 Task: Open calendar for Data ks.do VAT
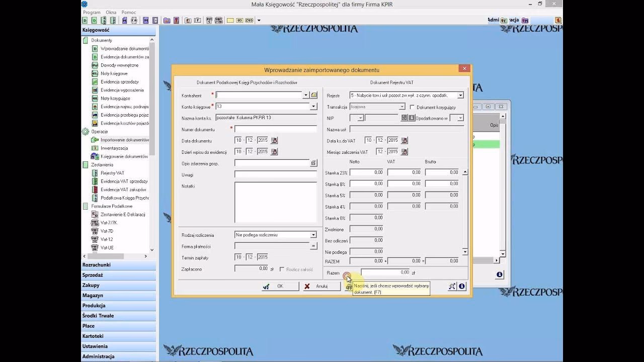404,141
